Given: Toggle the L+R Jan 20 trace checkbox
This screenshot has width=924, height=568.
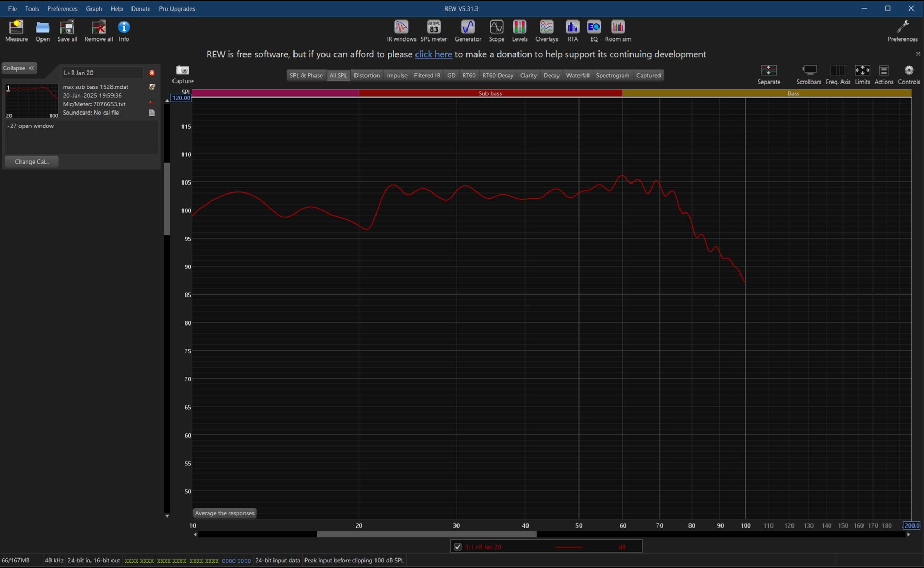Looking at the screenshot, I should (458, 547).
